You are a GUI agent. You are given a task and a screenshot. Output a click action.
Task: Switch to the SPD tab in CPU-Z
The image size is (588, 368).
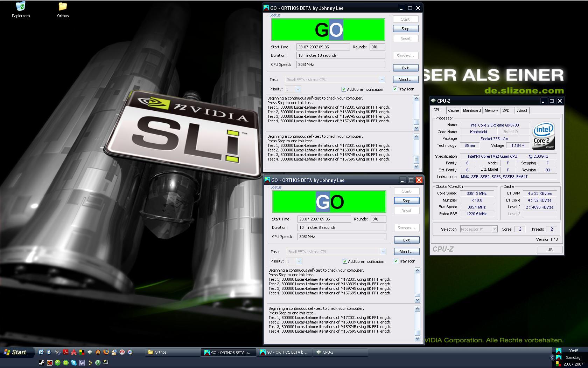click(506, 110)
